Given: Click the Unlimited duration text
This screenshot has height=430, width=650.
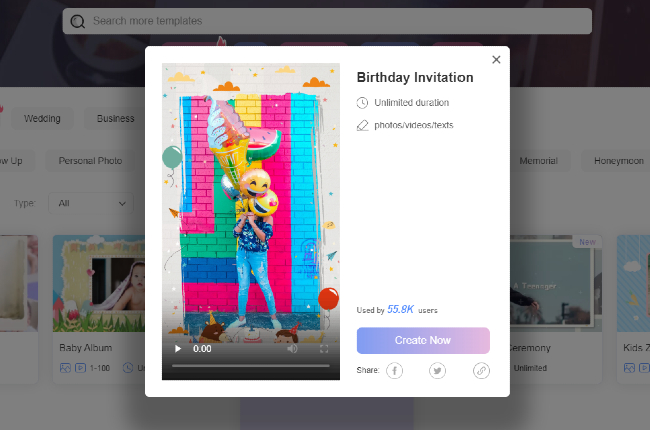Looking at the screenshot, I should (412, 103).
